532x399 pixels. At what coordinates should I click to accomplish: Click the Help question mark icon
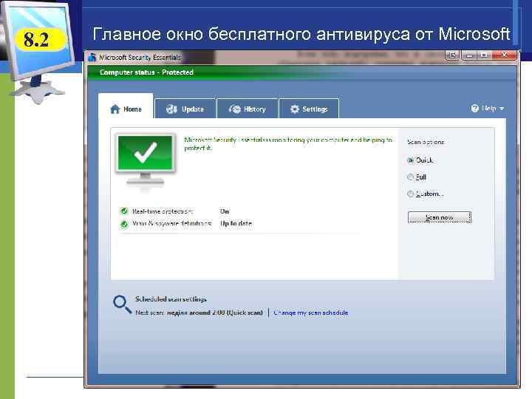click(474, 108)
